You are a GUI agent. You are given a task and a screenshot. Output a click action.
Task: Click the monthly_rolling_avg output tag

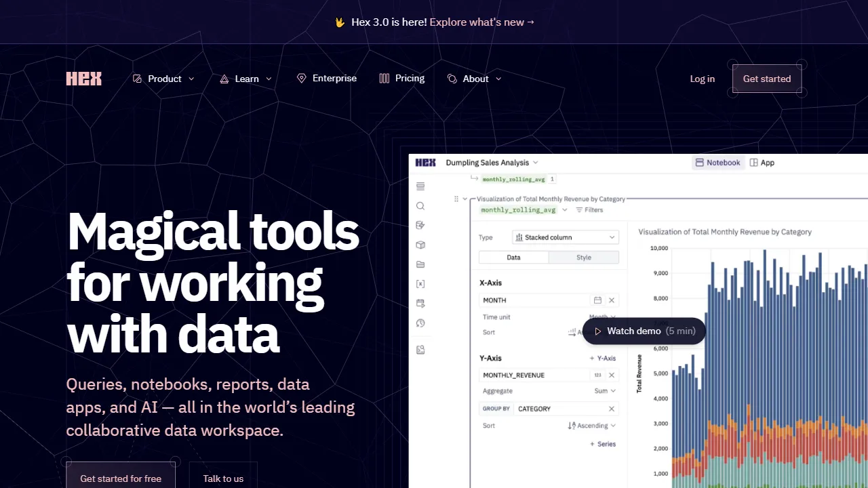click(513, 180)
